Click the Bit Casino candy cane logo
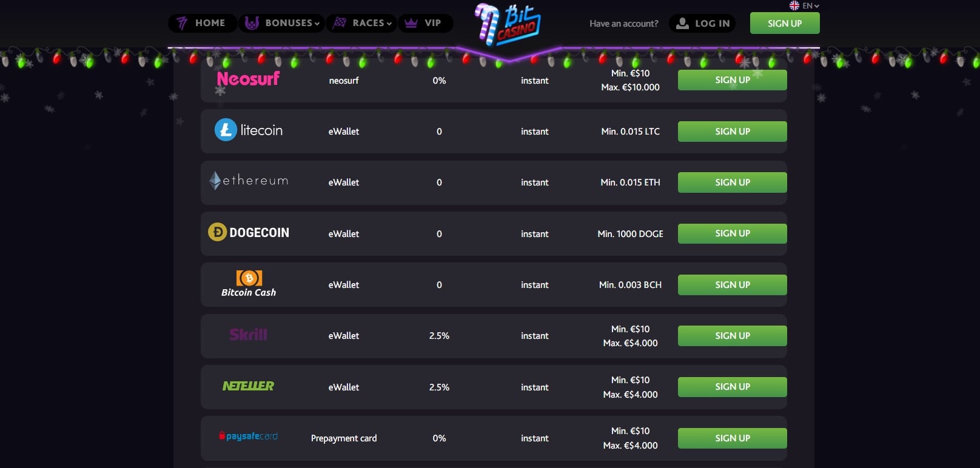The image size is (980, 468). [x=508, y=25]
